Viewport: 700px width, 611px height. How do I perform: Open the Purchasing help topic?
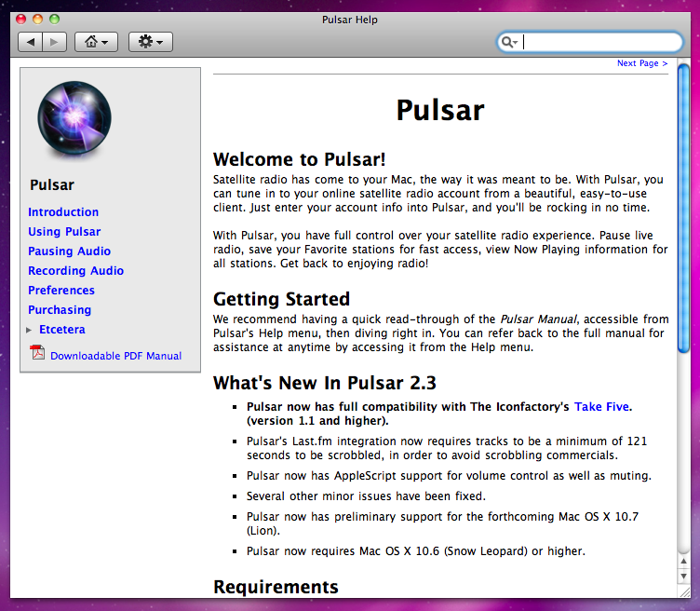point(60,310)
